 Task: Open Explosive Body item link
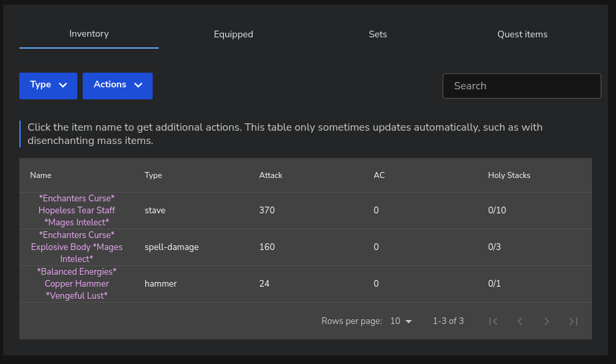coord(77,247)
